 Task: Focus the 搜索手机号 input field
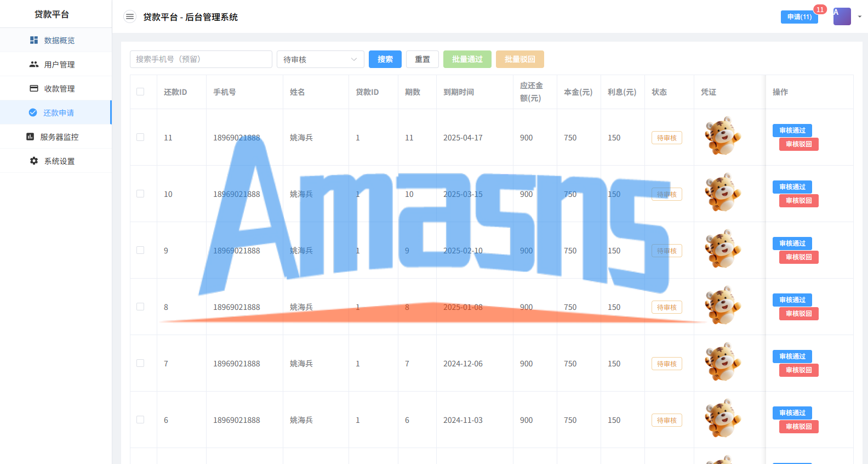[201, 59]
